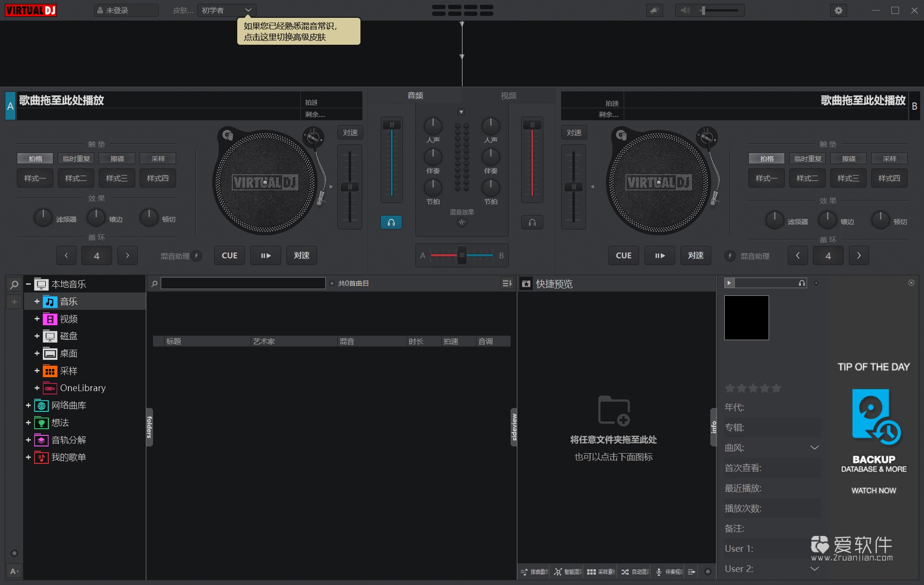Click the headphone icon in prelisten bar
The width and height of the screenshot is (924, 585).
coord(802,283)
